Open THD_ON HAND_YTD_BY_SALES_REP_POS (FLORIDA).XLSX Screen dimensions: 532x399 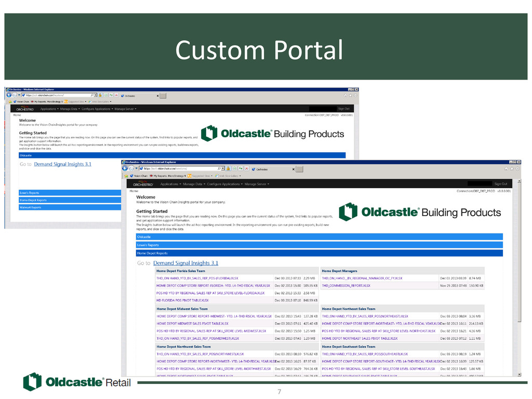point(197,278)
